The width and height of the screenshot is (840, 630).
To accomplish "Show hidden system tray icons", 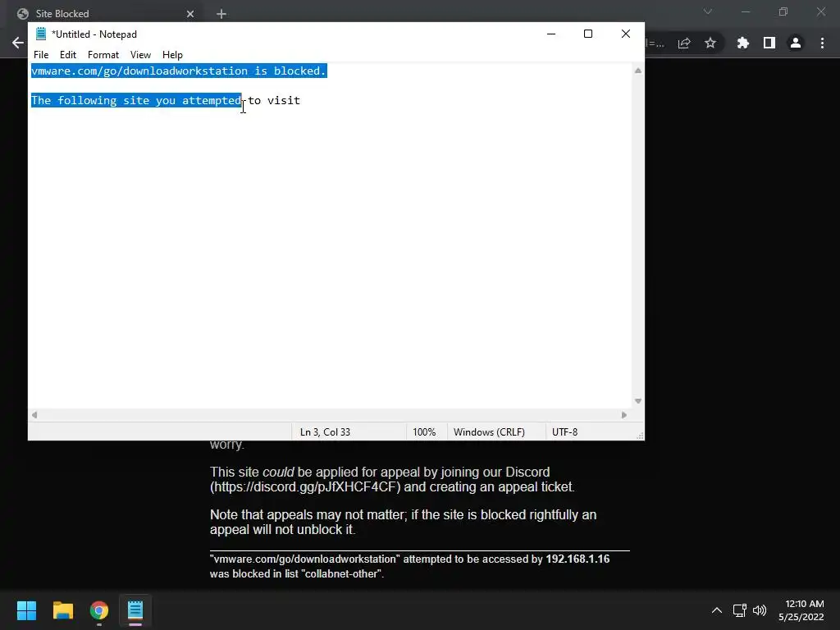I will click(717, 610).
